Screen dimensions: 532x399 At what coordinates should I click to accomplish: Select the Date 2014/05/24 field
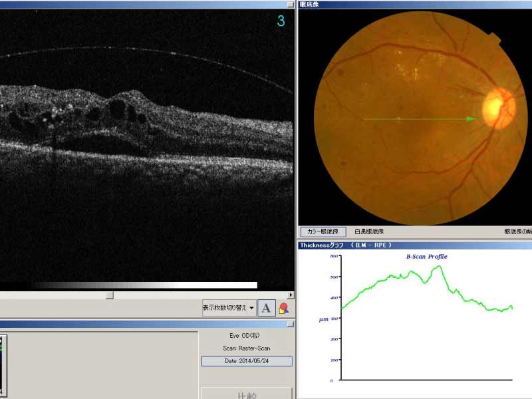tap(247, 361)
